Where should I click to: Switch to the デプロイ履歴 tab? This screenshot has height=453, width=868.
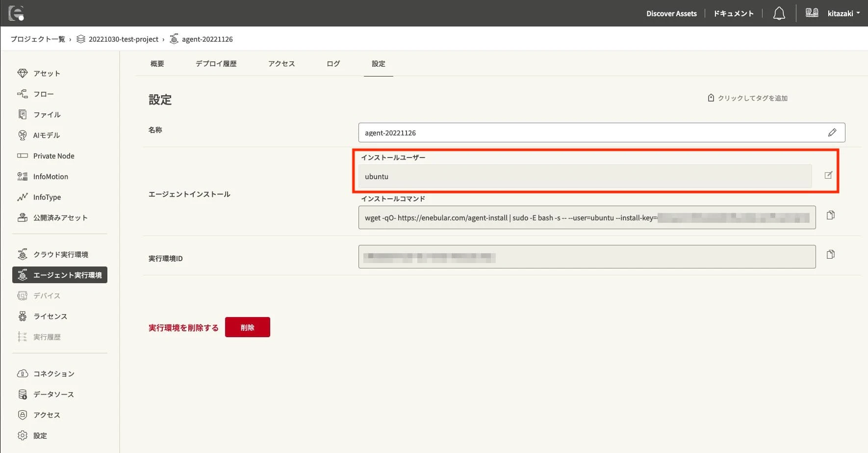point(216,64)
